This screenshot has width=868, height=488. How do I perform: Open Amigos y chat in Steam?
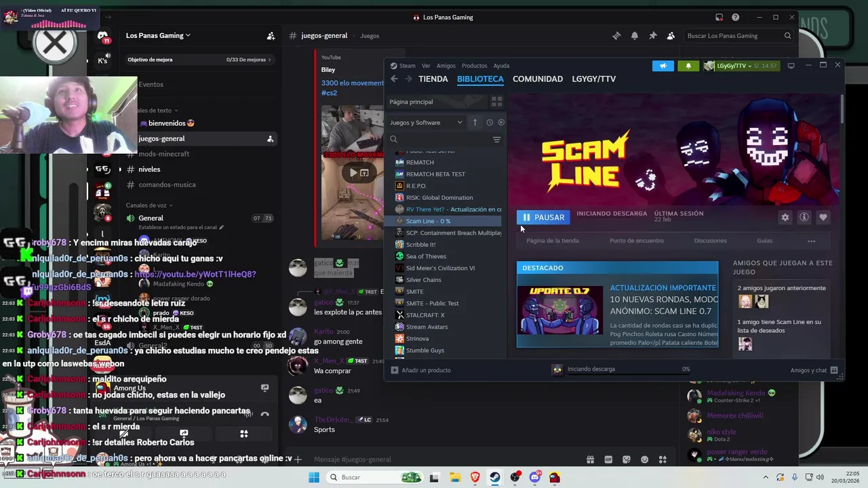pos(814,370)
